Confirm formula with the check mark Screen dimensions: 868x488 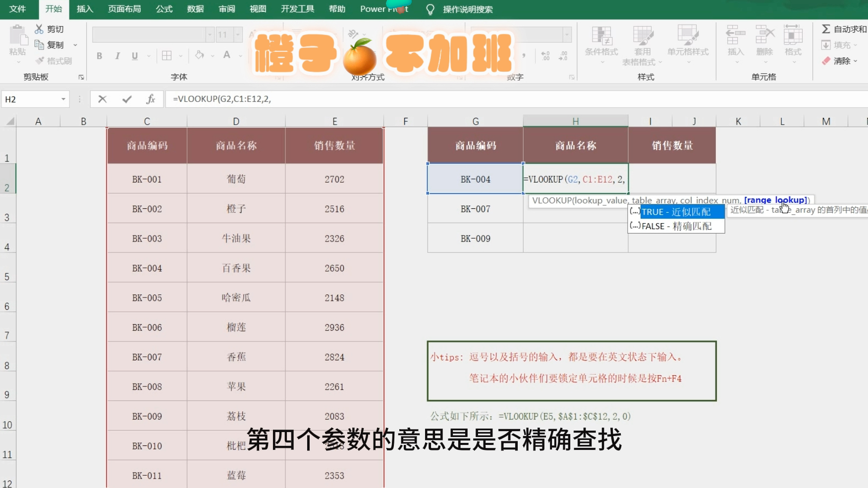click(127, 99)
